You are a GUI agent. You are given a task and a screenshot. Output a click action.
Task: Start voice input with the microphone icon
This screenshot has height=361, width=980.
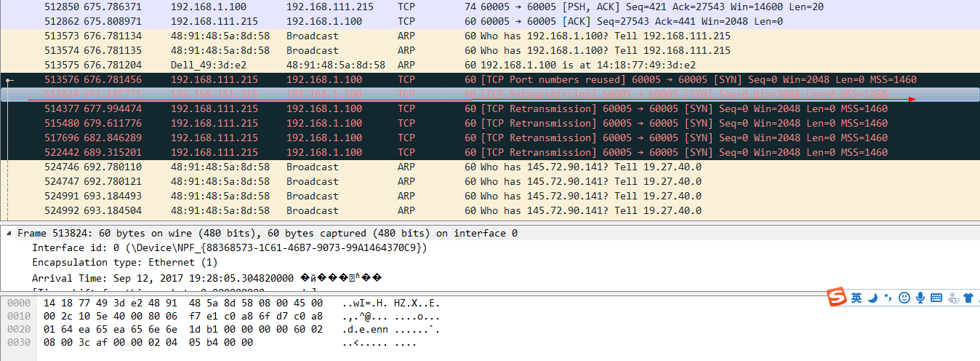tap(920, 298)
